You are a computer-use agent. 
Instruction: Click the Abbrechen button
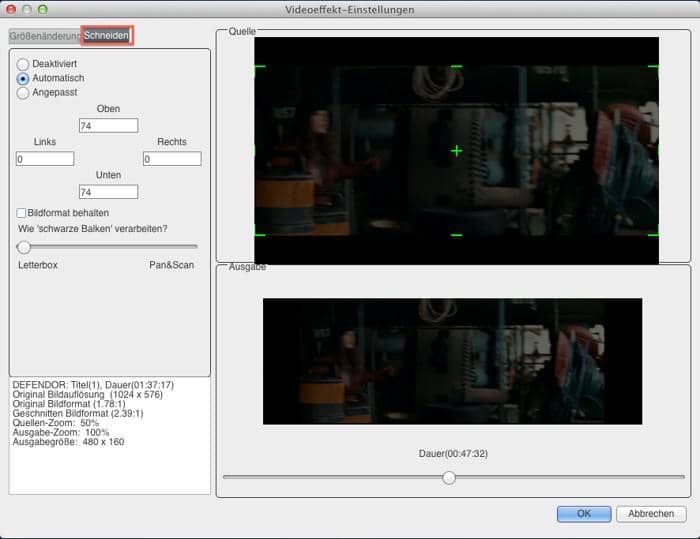651,514
